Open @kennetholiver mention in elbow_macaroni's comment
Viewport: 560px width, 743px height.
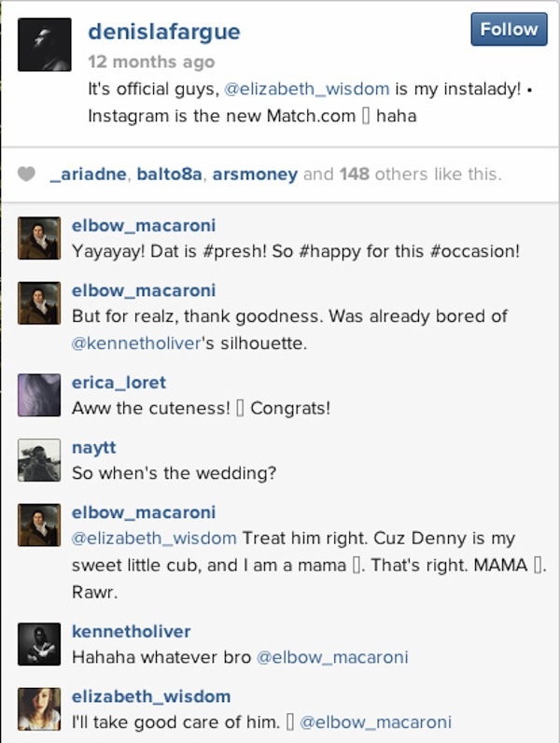[x=137, y=343]
